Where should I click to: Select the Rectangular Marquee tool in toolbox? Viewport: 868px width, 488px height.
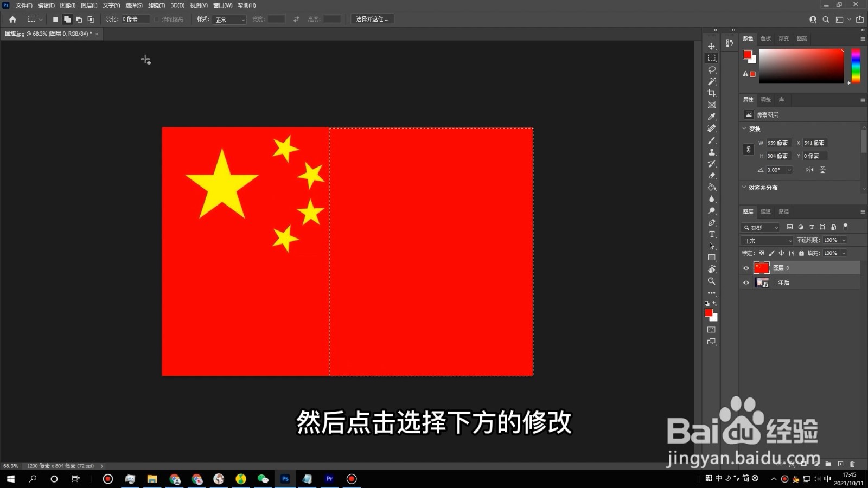click(711, 58)
